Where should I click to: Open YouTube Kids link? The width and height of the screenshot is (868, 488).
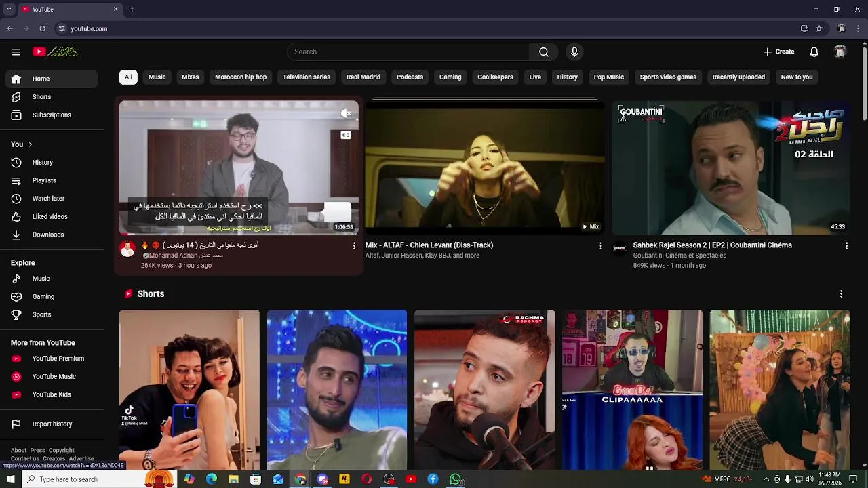[x=52, y=394]
